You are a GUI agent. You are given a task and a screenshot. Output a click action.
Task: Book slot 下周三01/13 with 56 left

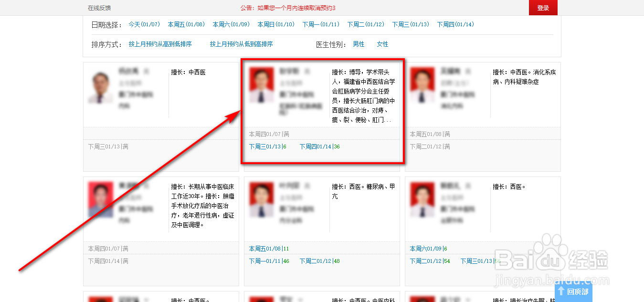pyautogui.click(x=481, y=261)
